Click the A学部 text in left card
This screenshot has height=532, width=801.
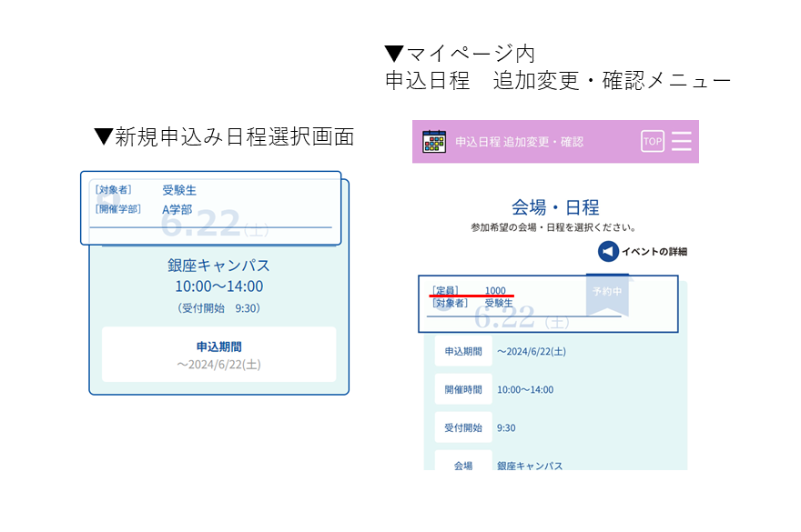coord(177,209)
